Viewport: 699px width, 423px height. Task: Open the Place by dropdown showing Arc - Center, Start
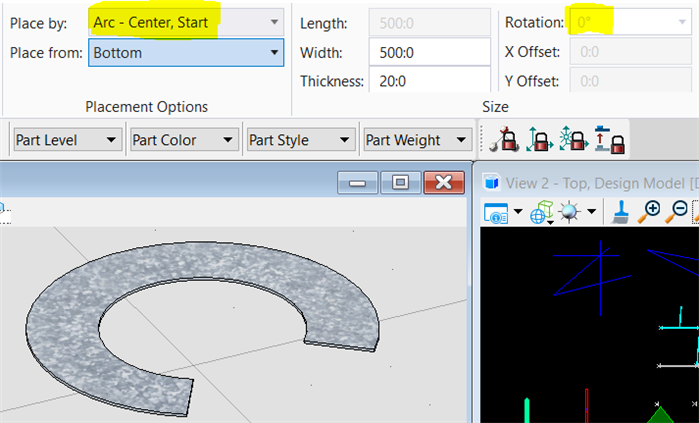[x=186, y=22]
